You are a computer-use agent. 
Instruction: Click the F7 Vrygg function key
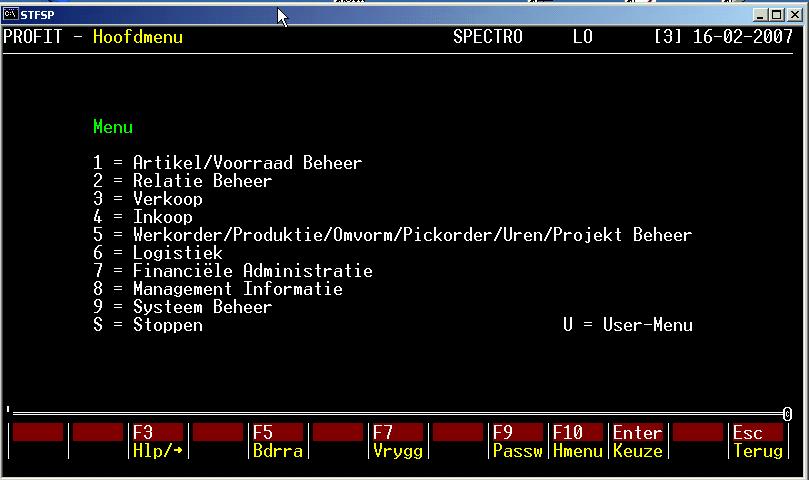[x=398, y=441]
